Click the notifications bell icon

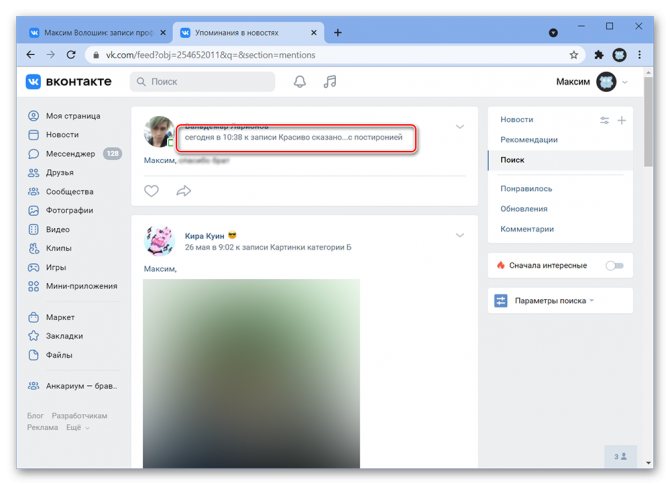(x=299, y=82)
